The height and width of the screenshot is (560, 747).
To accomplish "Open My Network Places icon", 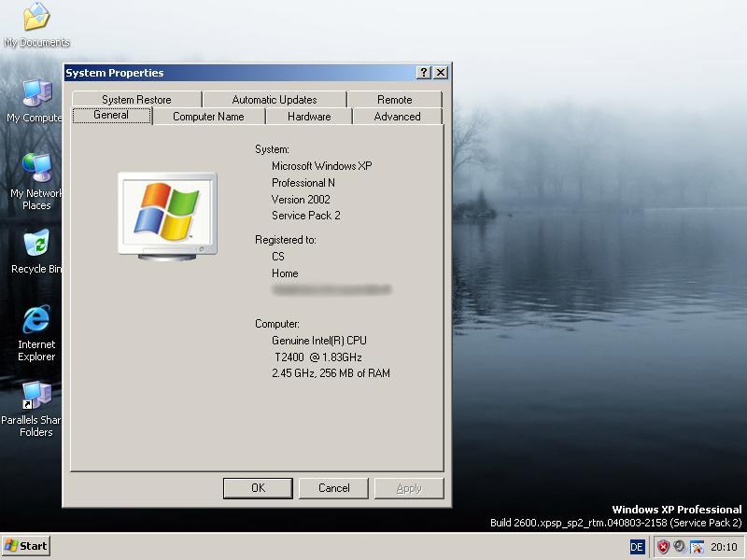I will click(x=36, y=169).
